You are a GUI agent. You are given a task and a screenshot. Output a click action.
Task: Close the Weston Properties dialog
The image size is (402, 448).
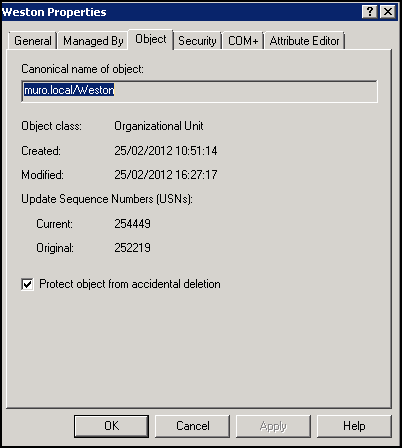click(x=388, y=12)
